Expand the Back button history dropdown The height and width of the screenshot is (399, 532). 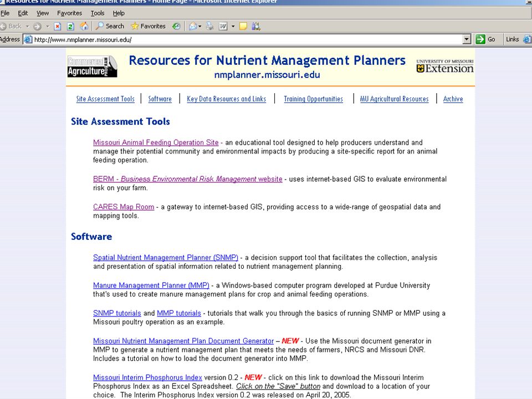[28, 26]
